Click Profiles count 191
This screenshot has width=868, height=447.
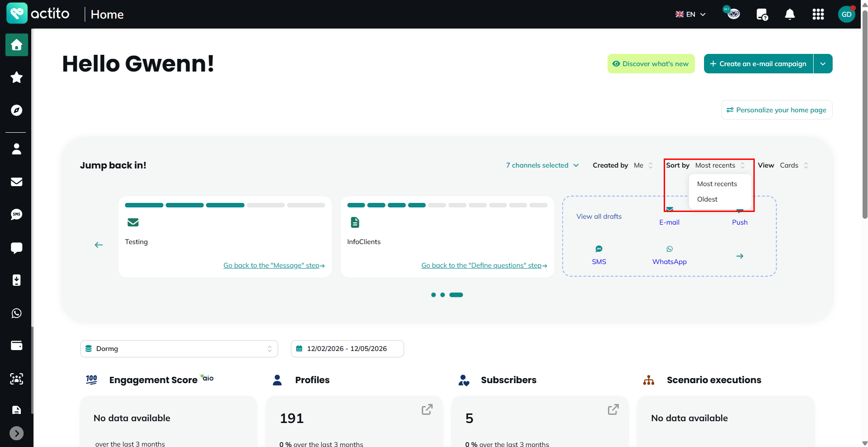click(x=292, y=418)
